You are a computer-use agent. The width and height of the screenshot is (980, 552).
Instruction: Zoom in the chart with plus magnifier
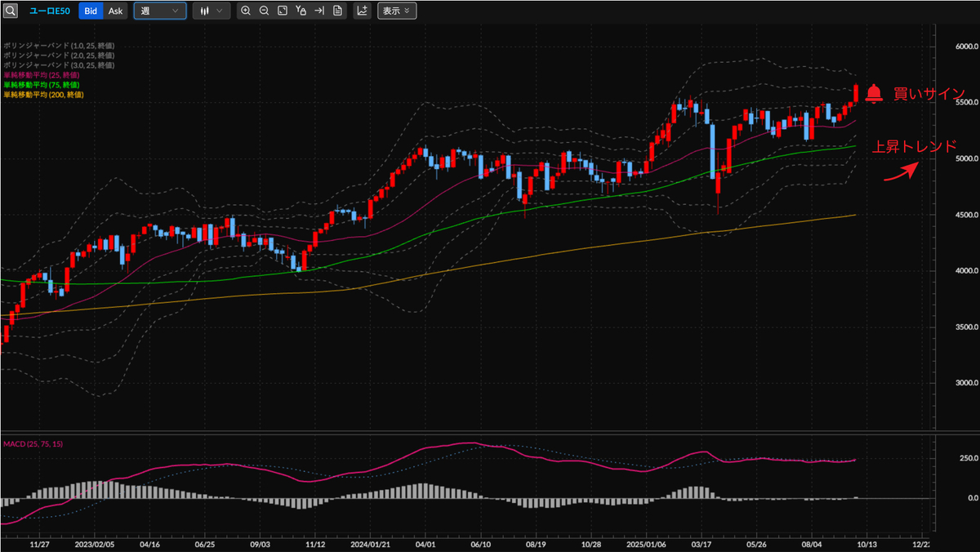click(x=246, y=11)
